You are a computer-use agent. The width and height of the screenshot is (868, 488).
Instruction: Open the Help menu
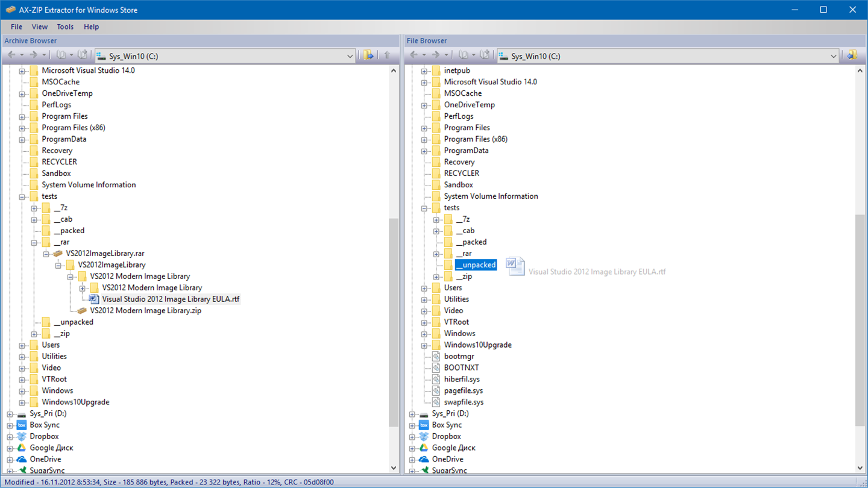91,27
